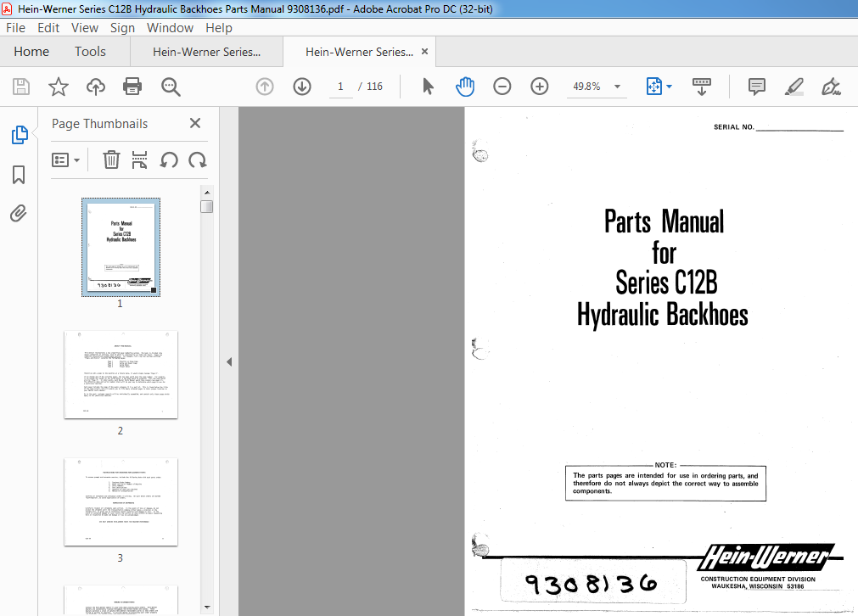Click thumbnails scrollbar up arrow
The height and width of the screenshot is (616, 858).
pos(207,192)
